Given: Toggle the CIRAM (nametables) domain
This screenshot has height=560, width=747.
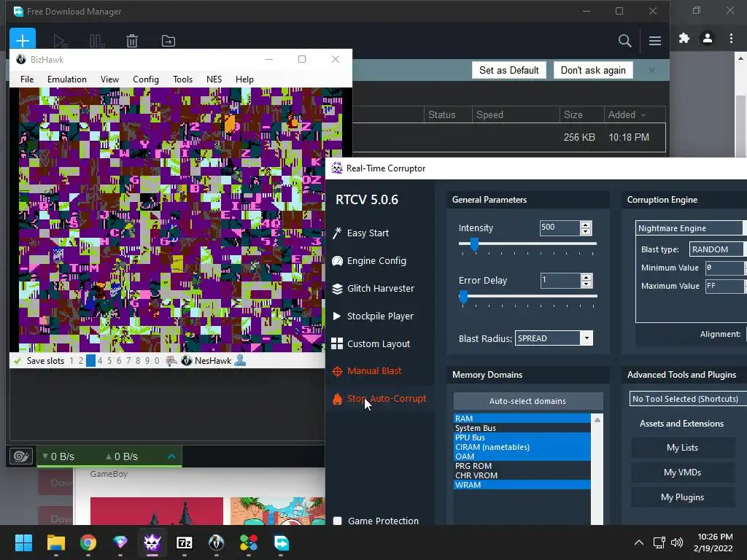Looking at the screenshot, I should 522,447.
